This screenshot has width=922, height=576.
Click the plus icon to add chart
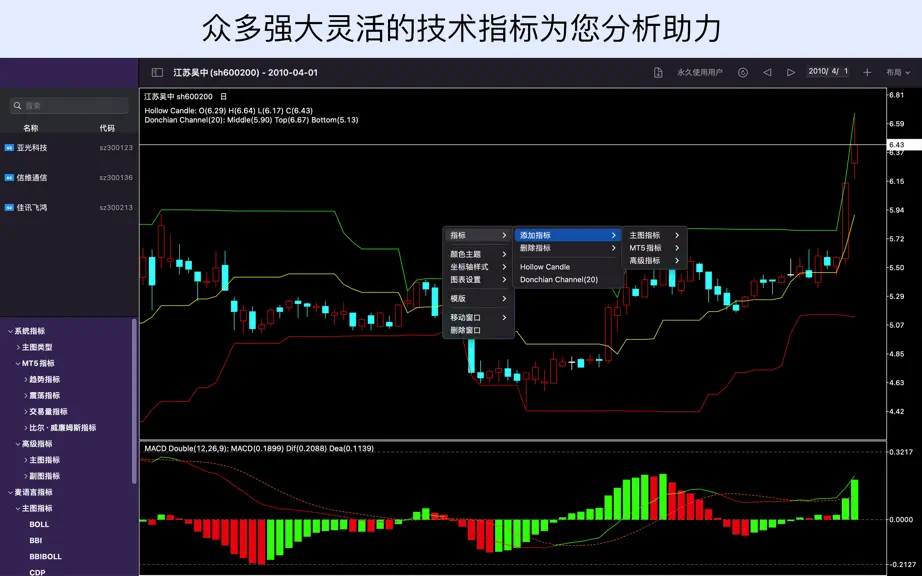[867, 72]
